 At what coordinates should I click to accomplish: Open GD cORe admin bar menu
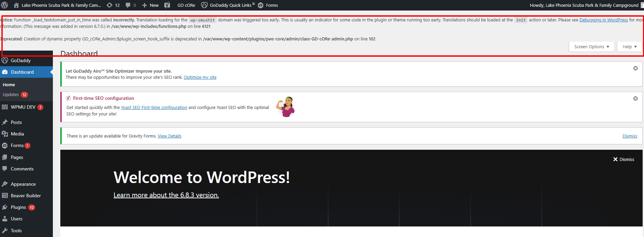186,5
